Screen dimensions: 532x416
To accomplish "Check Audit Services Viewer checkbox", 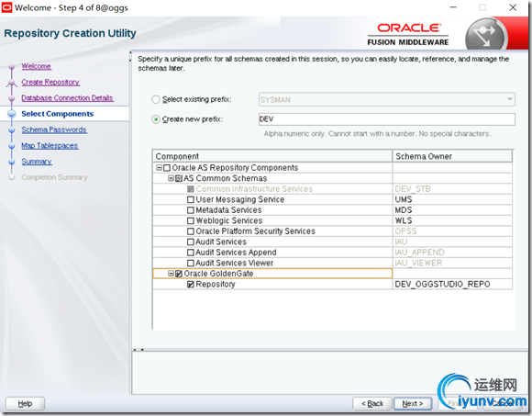I will tap(191, 263).
